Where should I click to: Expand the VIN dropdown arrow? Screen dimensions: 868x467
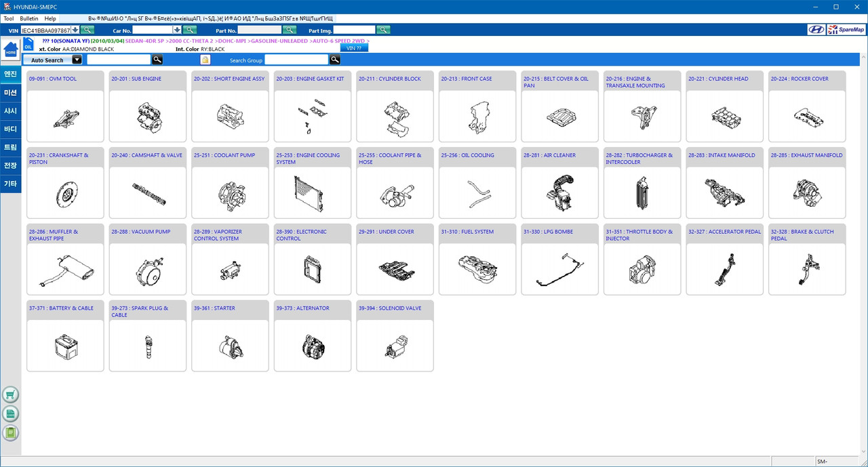click(75, 30)
